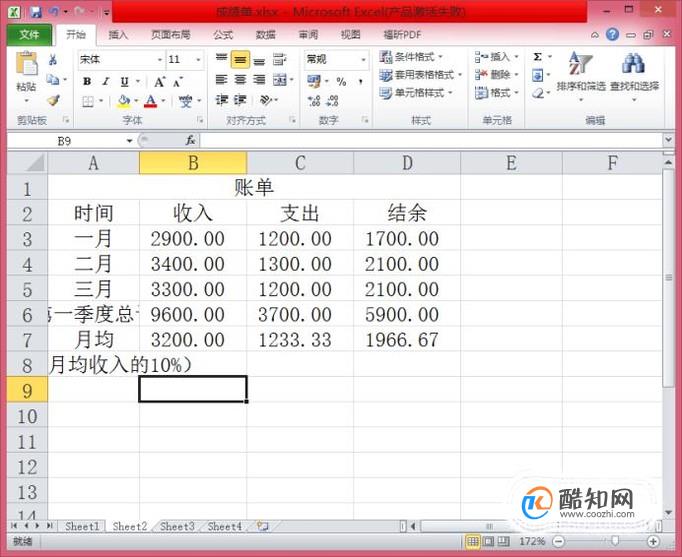Viewport: 682px width, 557px height.
Task: Open Excel Help question mark
Action: pyautogui.click(x=612, y=34)
